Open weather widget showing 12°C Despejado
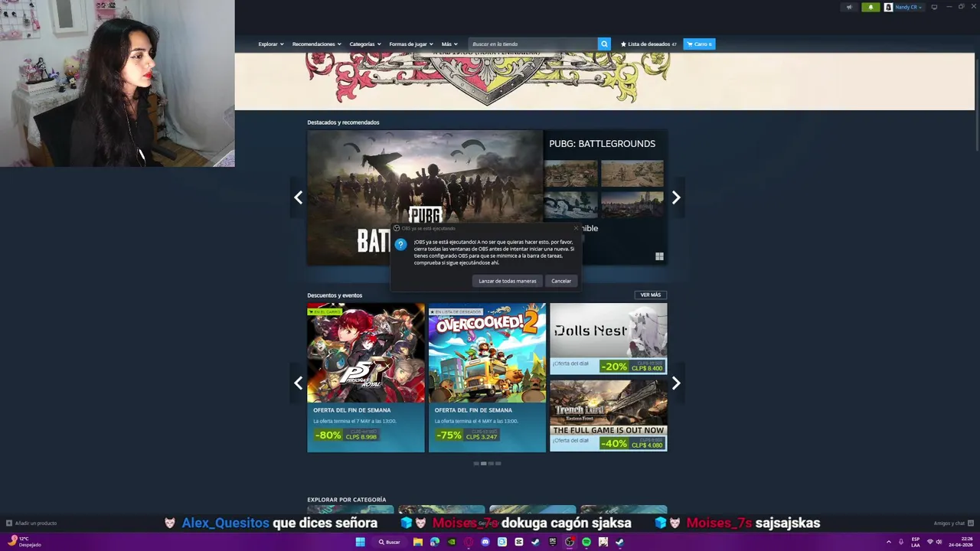Image resolution: width=980 pixels, height=551 pixels. point(24,542)
